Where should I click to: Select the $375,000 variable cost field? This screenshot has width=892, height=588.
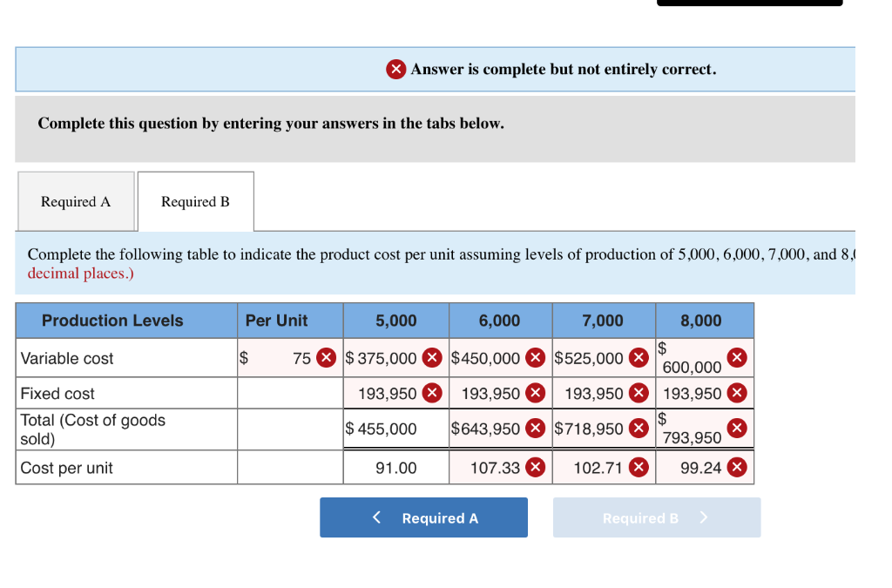396,358
